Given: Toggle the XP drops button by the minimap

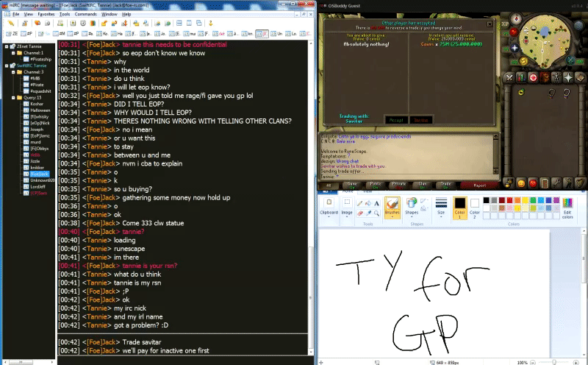Looking at the screenshot, I should [x=505, y=24].
